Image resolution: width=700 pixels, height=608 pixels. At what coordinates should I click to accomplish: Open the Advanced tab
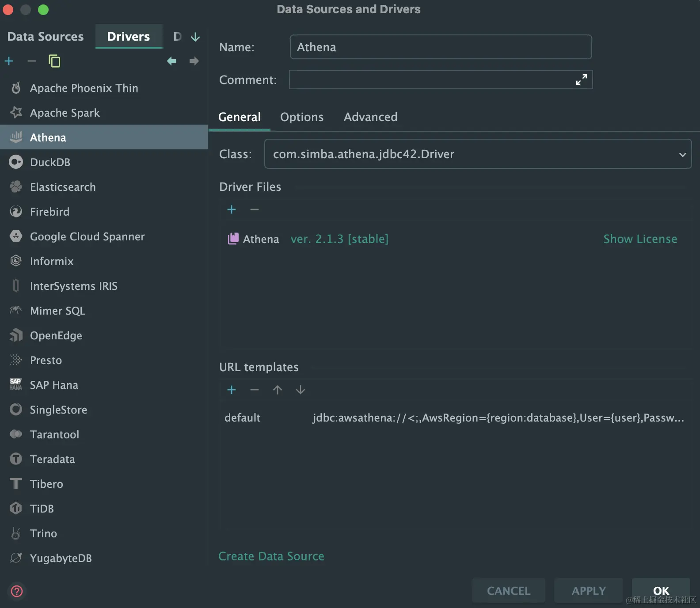(370, 117)
